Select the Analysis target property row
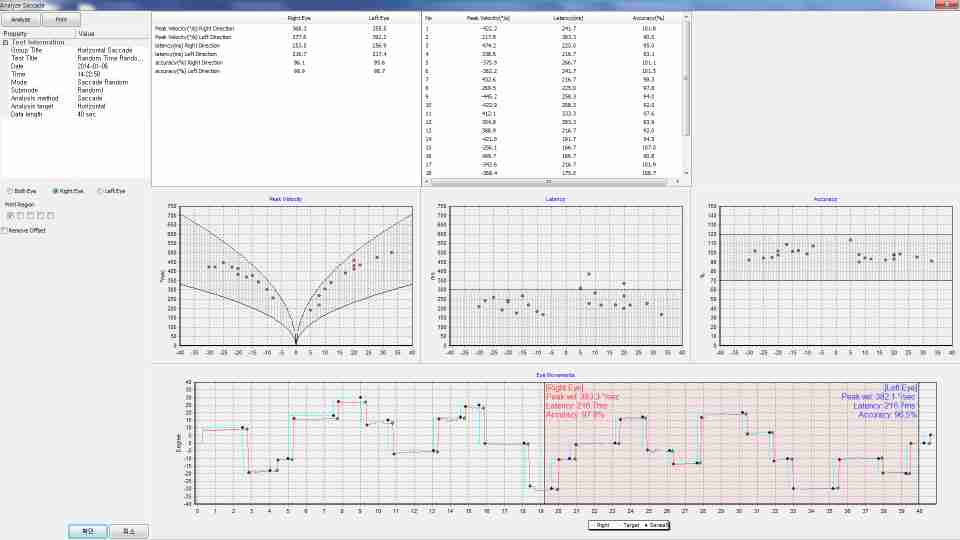The height and width of the screenshot is (540, 960). (75, 106)
